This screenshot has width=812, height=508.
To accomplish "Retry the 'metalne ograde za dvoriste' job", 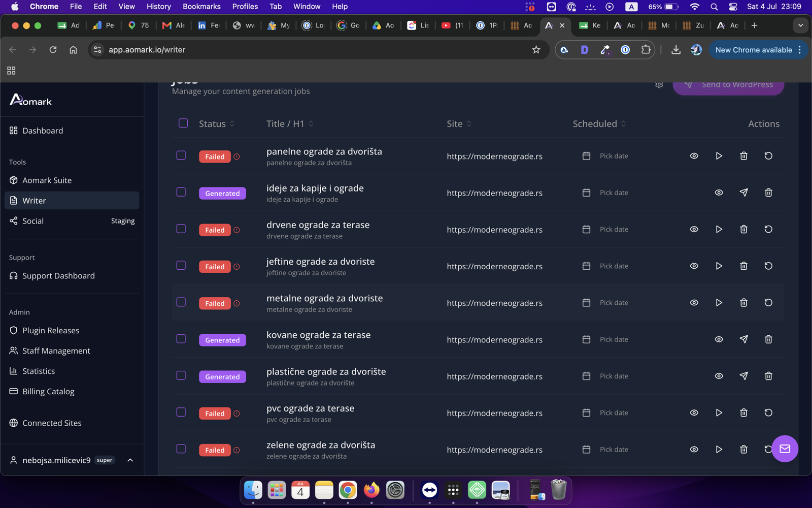I will coord(768,302).
